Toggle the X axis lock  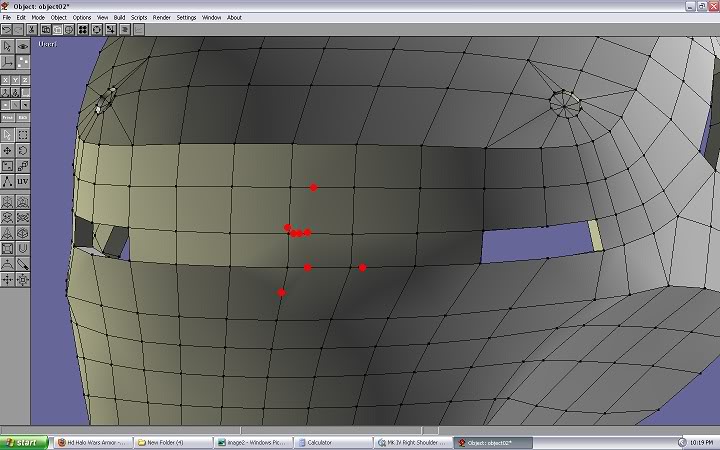6,80
